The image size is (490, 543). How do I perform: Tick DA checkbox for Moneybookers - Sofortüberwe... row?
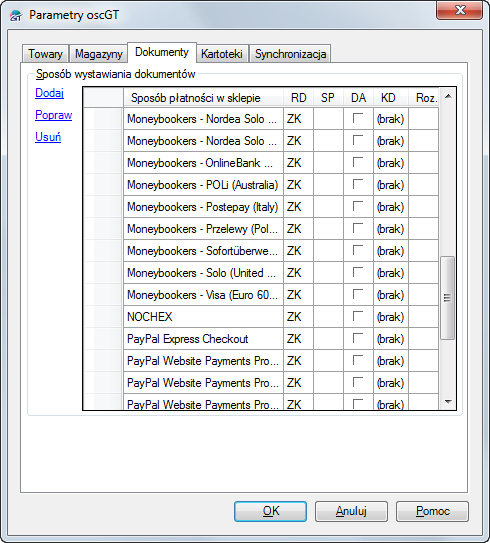(x=358, y=250)
